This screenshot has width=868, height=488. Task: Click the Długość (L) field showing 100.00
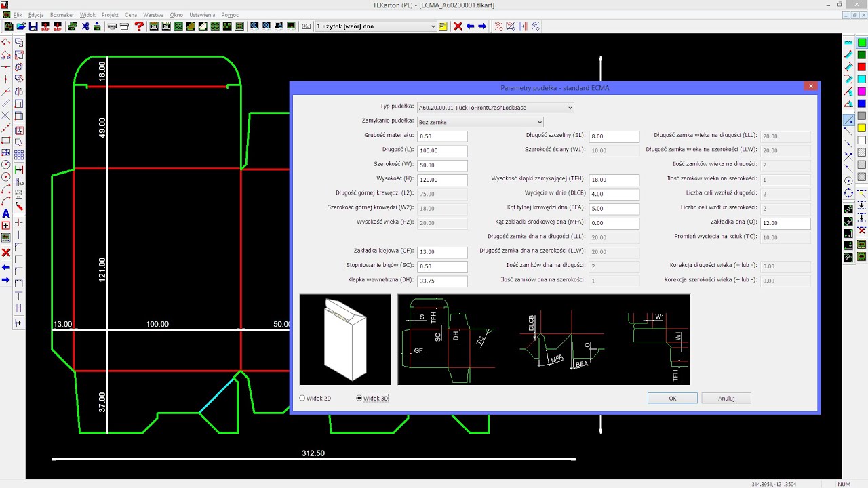[442, 150]
